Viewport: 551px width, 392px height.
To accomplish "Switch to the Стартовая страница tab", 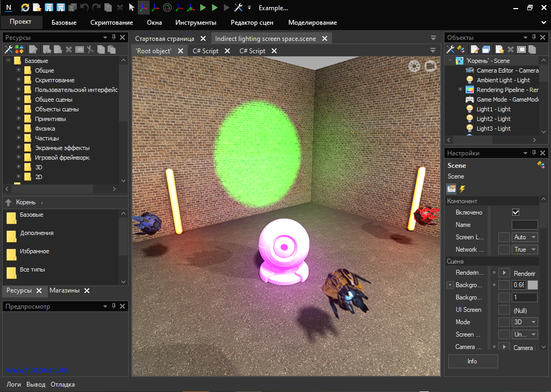I will pos(165,39).
